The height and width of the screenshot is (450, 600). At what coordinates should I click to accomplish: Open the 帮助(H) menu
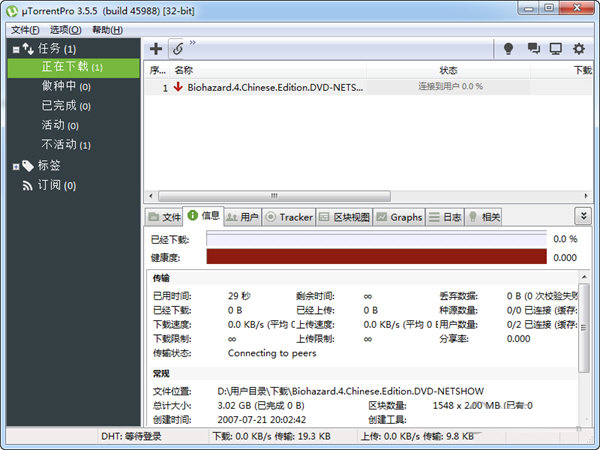pos(108,30)
